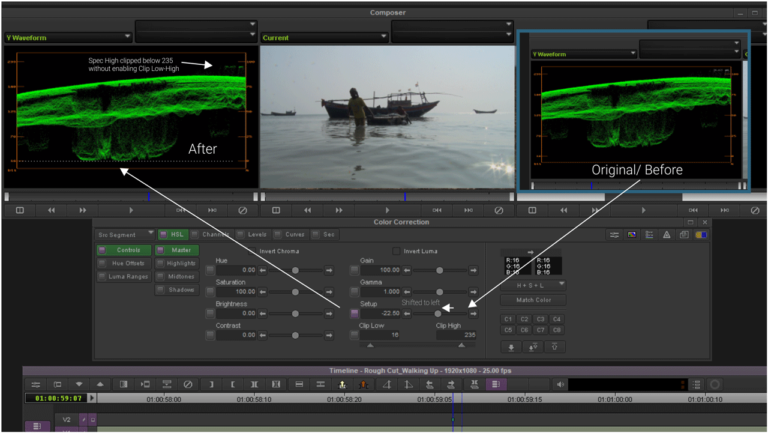Open the safe color warning triangle icon
The height and width of the screenshot is (433, 768).
click(667, 235)
